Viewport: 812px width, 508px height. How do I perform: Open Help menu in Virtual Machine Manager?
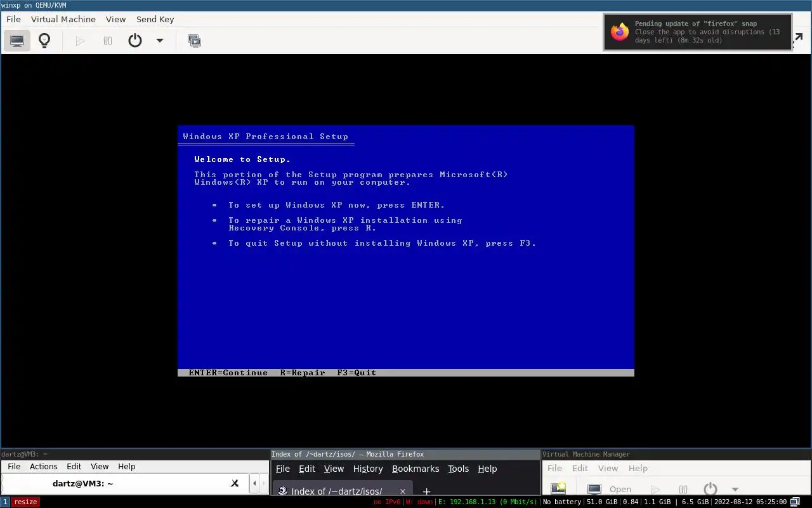638,468
